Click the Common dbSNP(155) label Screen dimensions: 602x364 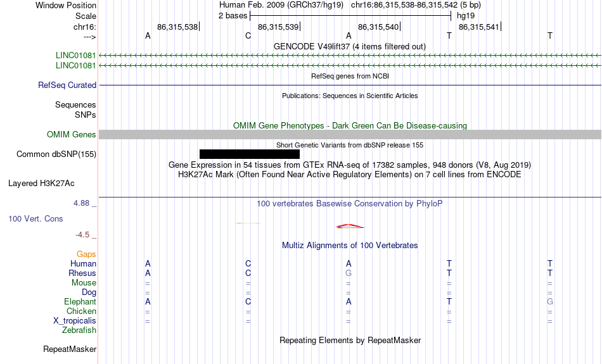[x=56, y=154]
